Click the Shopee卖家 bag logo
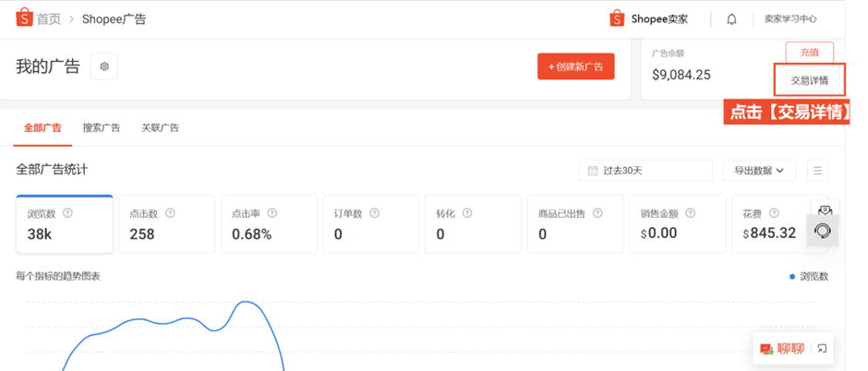The image size is (868, 371). tap(617, 18)
